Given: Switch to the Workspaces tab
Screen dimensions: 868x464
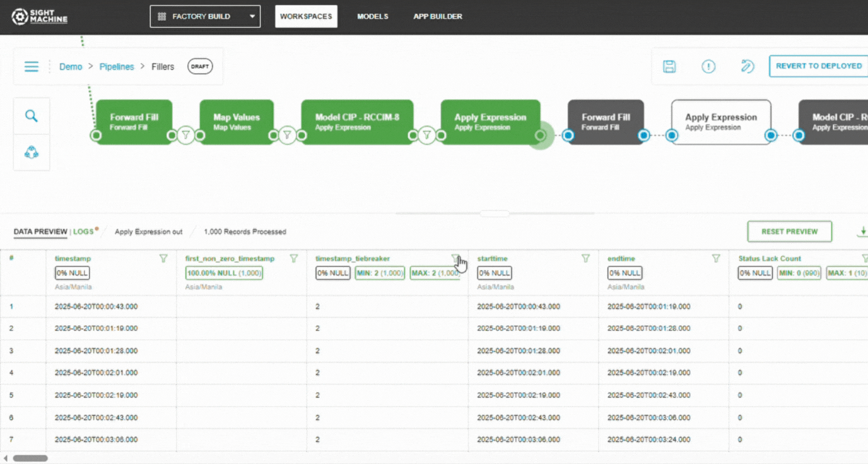Looking at the screenshot, I should click(306, 16).
